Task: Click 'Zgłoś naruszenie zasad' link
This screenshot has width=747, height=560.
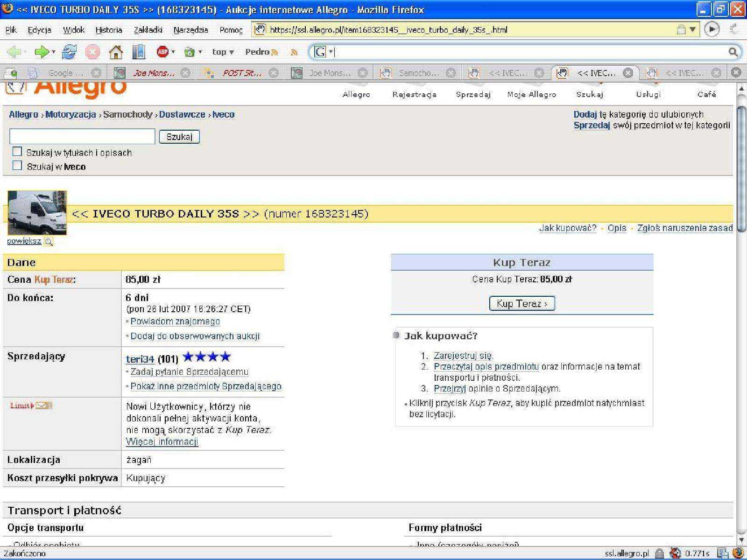Action: 685,228
